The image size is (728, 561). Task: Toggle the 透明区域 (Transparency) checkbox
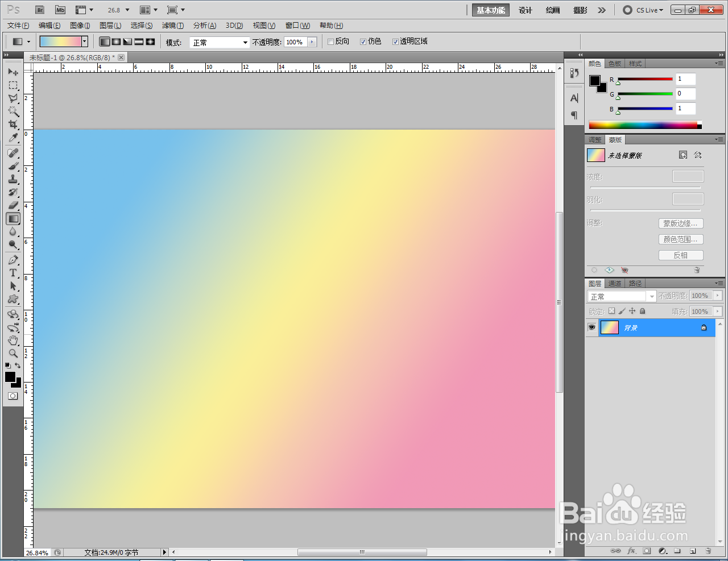[395, 42]
